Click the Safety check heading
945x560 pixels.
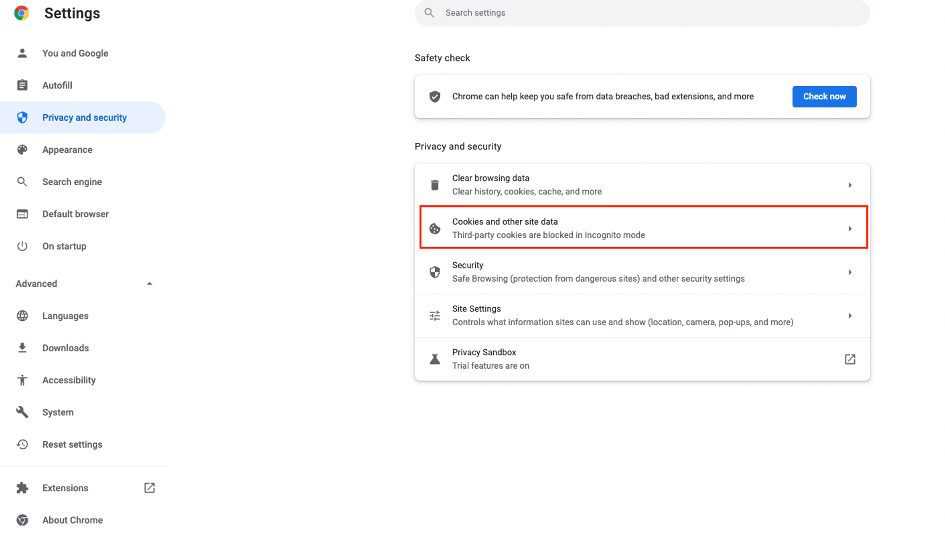coord(442,58)
